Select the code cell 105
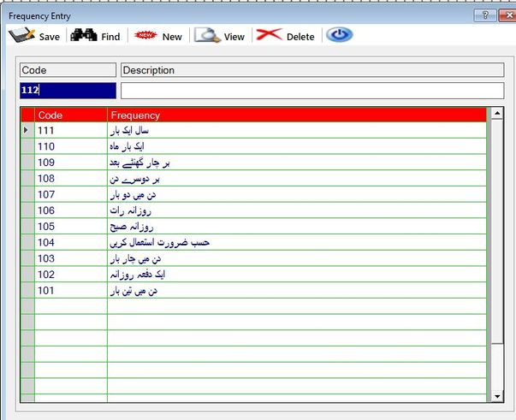This screenshot has width=516, height=420. (x=71, y=227)
